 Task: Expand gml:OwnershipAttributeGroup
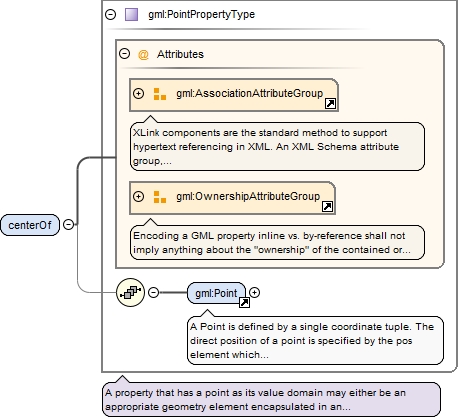138,196
